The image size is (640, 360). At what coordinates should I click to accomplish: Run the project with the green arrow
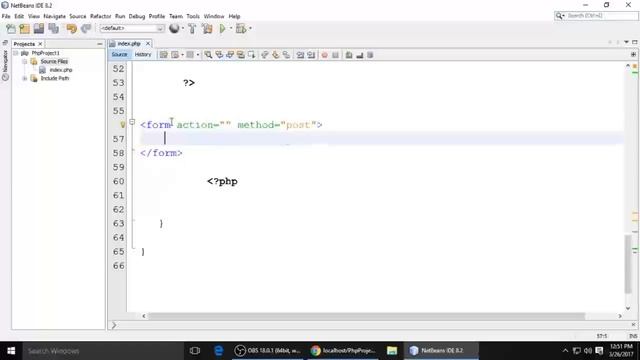[x=222, y=29]
